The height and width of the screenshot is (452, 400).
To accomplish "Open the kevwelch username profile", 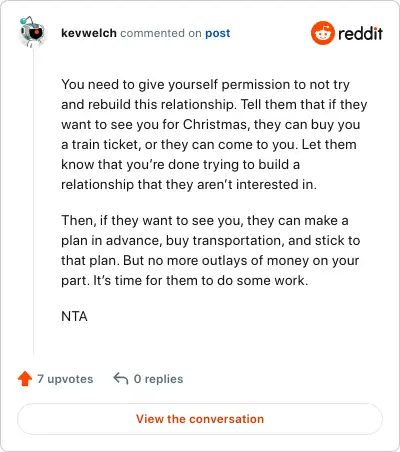I will tap(89, 33).
